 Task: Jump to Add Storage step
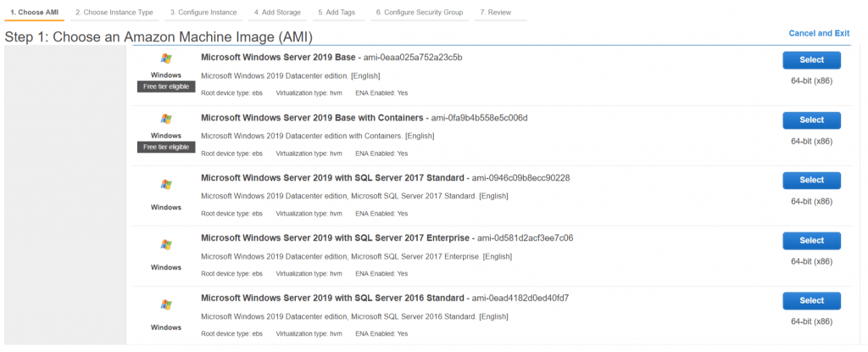[x=277, y=12]
